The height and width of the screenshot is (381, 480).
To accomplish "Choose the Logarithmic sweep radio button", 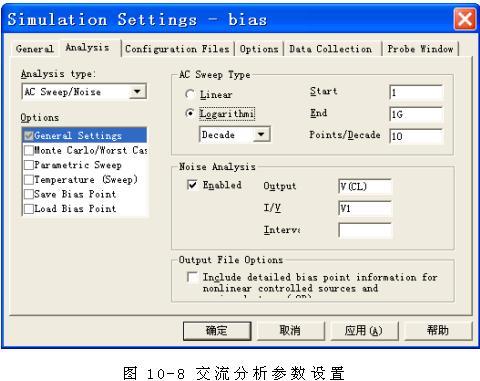I will tap(190, 113).
